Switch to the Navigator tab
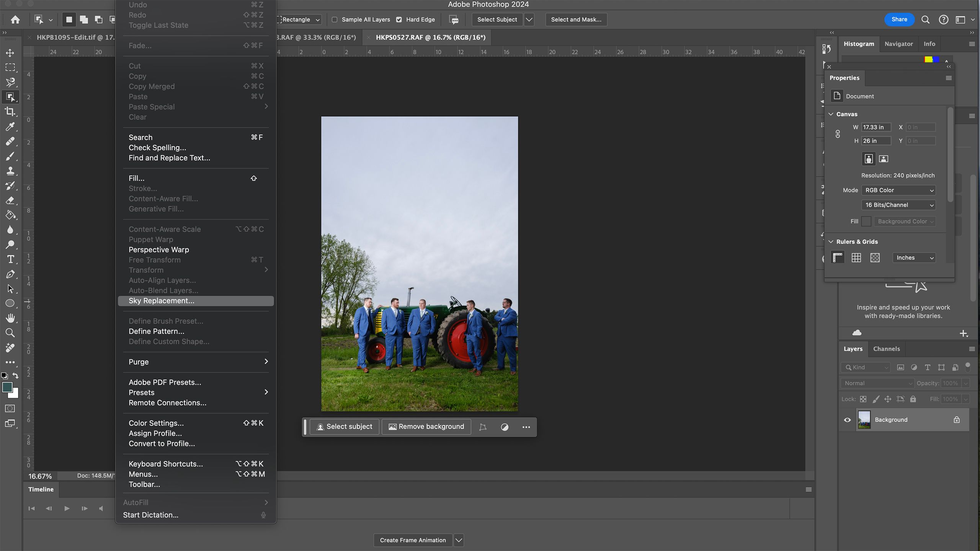 pos(899,44)
